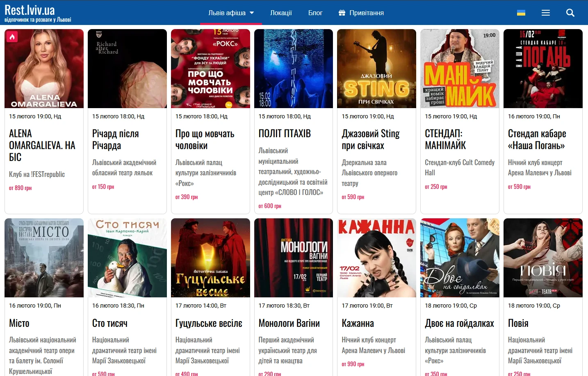
Task: Click the fire badge on Alena Omargalieva poster
Action: pyautogui.click(x=12, y=37)
